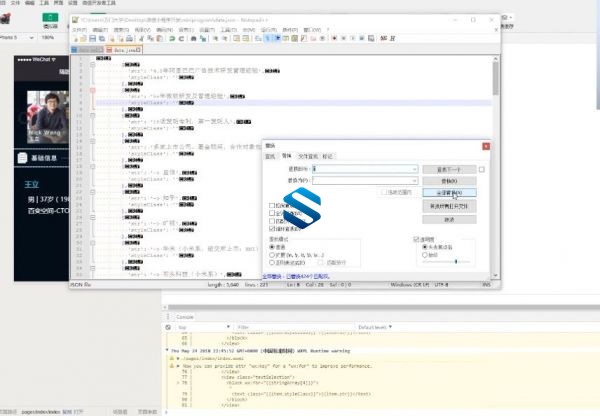600x416 pixels.
Task: Switch to the Mark tab in dialog
Action: click(x=328, y=156)
